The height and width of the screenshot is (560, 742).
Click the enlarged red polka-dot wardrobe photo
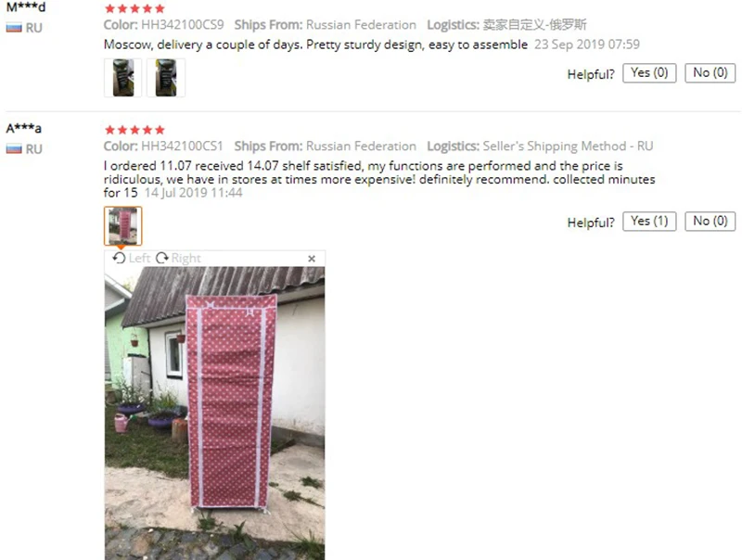(x=215, y=414)
